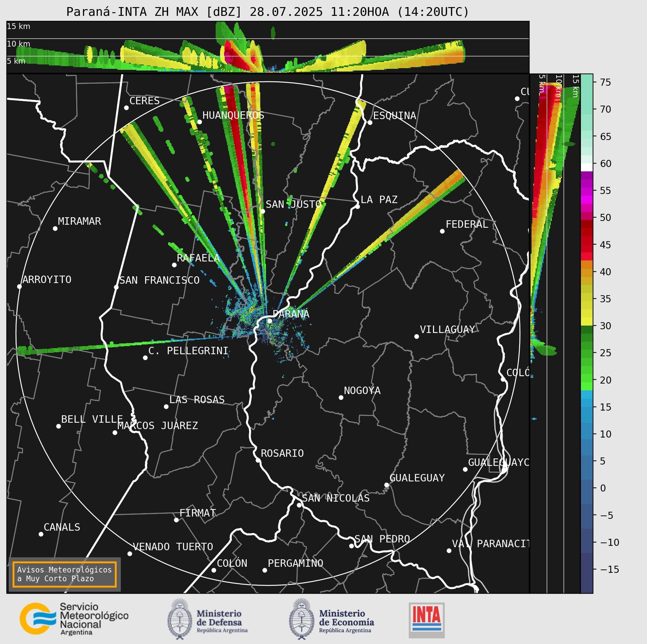
Task: Click the Las Rosas city marker dot
Action: click(x=166, y=407)
